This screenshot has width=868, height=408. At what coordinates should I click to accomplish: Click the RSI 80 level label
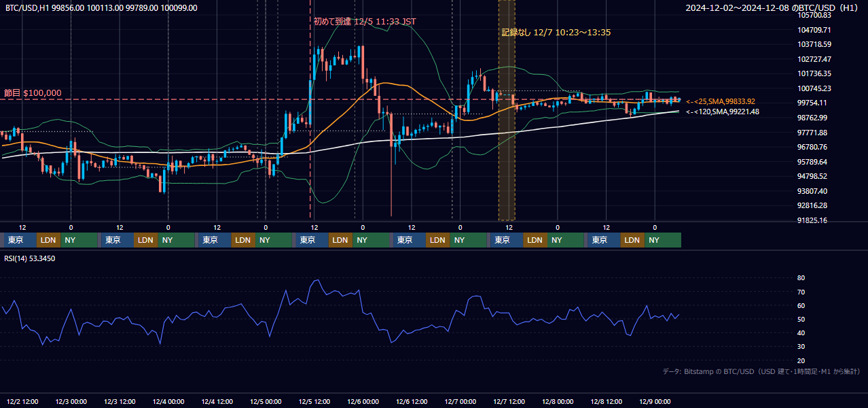[801, 278]
